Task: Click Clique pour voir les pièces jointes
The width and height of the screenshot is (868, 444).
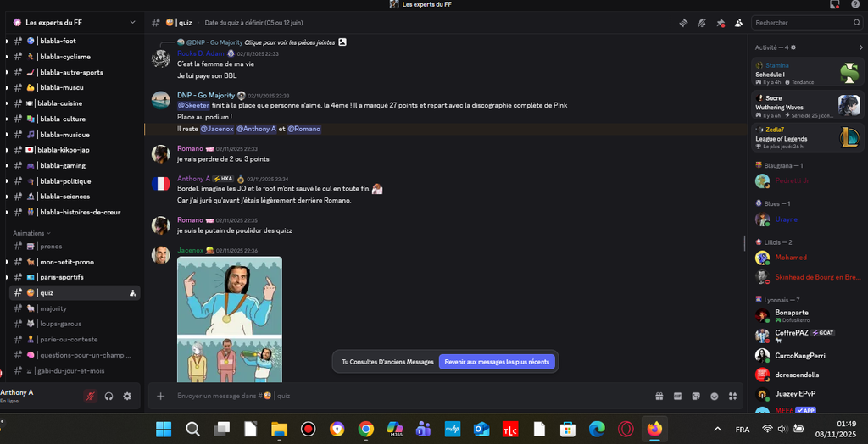Action: pyautogui.click(x=289, y=42)
